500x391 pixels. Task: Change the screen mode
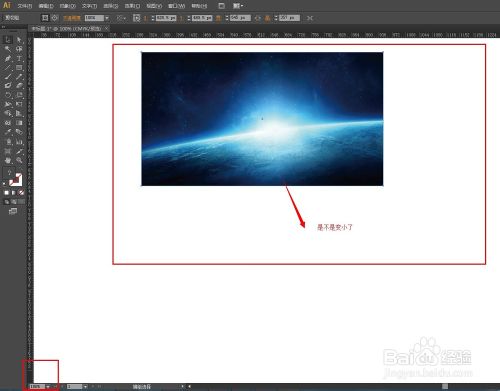click(x=13, y=211)
